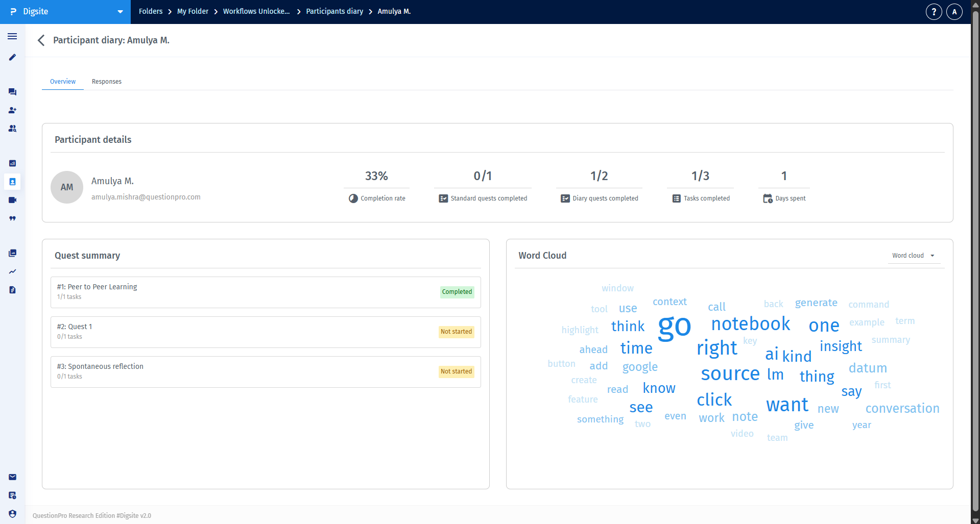Image resolution: width=980 pixels, height=524 pixels.
Task: Click the quotation marks icon in sidebar
Action: (x=12, y=218)
